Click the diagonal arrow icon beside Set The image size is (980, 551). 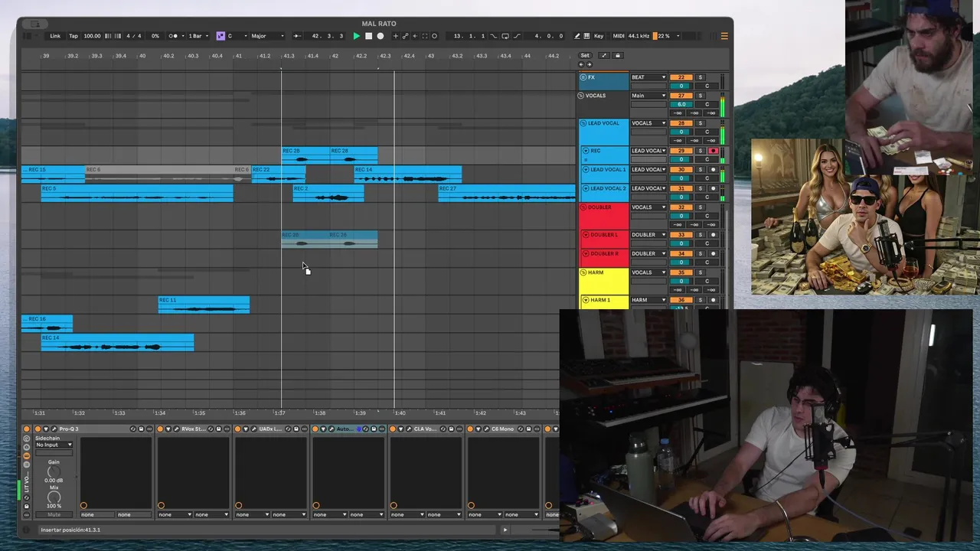coord(604,55)
